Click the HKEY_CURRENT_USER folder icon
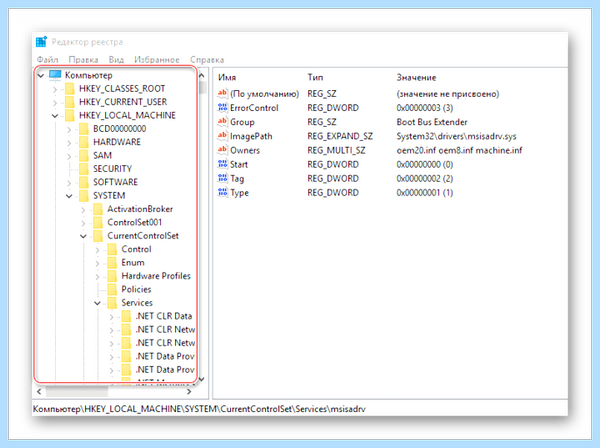The image size is (600, 448). click(x=70, y=102)
